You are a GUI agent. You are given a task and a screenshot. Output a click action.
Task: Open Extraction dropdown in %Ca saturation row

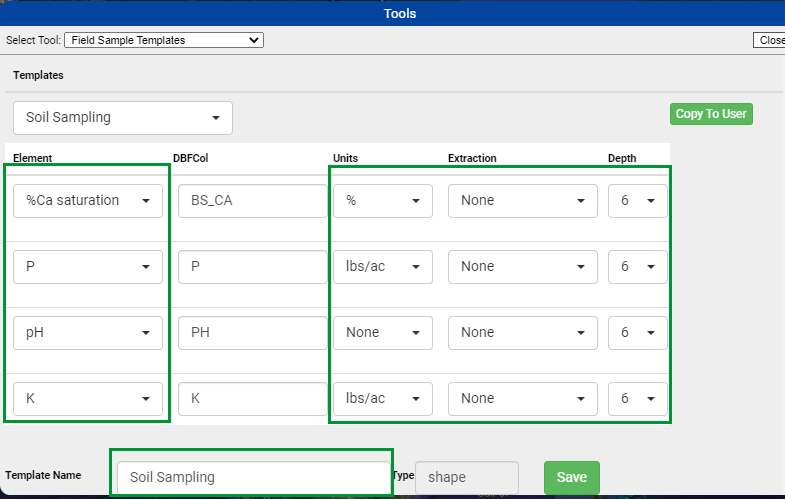click(x=523, y=201)
